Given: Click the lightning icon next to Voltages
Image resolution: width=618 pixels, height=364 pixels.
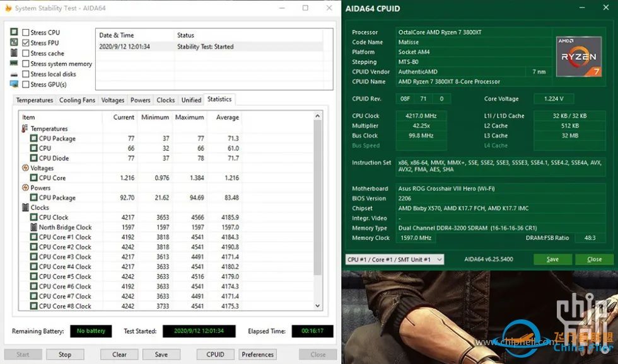Looking at the screenshot, I should pyautogui.click(x=25, y=168).
